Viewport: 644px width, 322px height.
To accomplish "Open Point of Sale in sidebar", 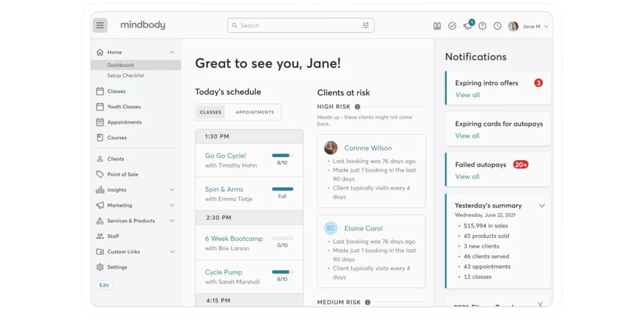I will (123, 174).
